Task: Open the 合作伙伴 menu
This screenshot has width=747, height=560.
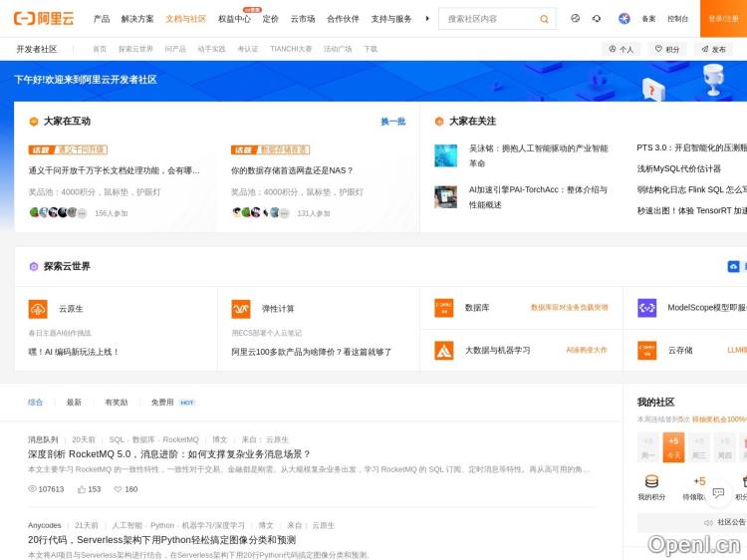Action: pos(343,19)
